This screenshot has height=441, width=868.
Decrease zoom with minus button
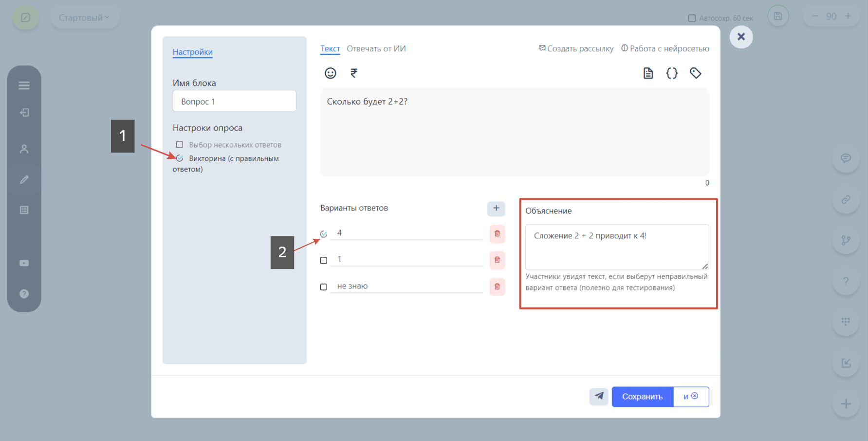[814, 16]
